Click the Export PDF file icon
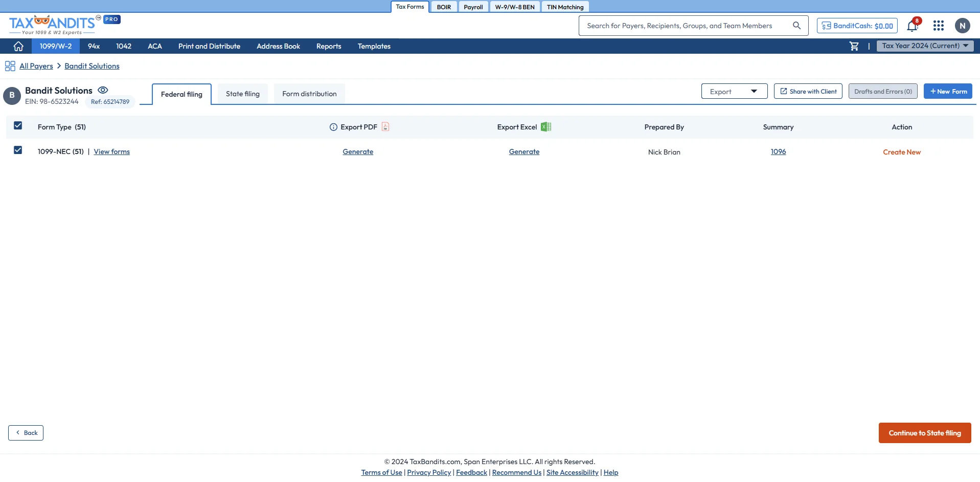The image size is (980, 482). point(385,127)
